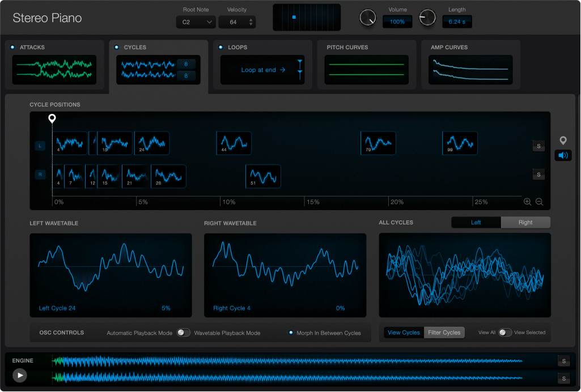Image resolution: width=581 pixels, height=392 pixels.
Task: Open the Loop at end selector
Action: coord(262,70)
